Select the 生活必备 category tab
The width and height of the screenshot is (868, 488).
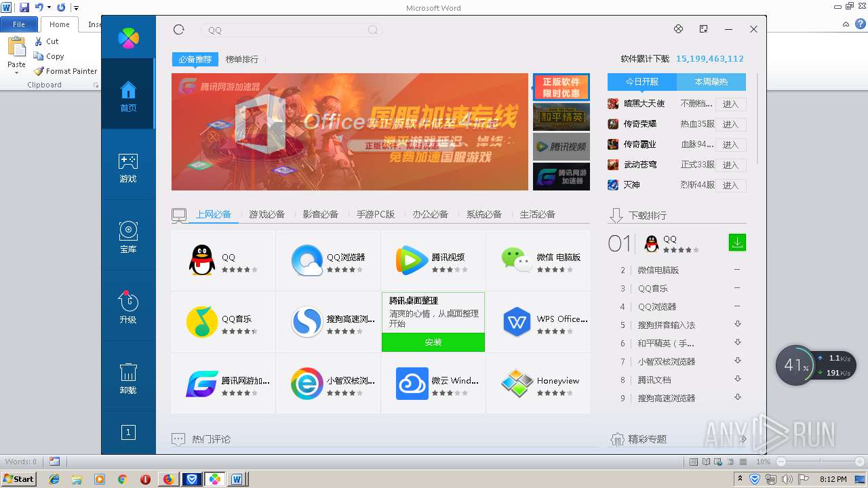537,214
